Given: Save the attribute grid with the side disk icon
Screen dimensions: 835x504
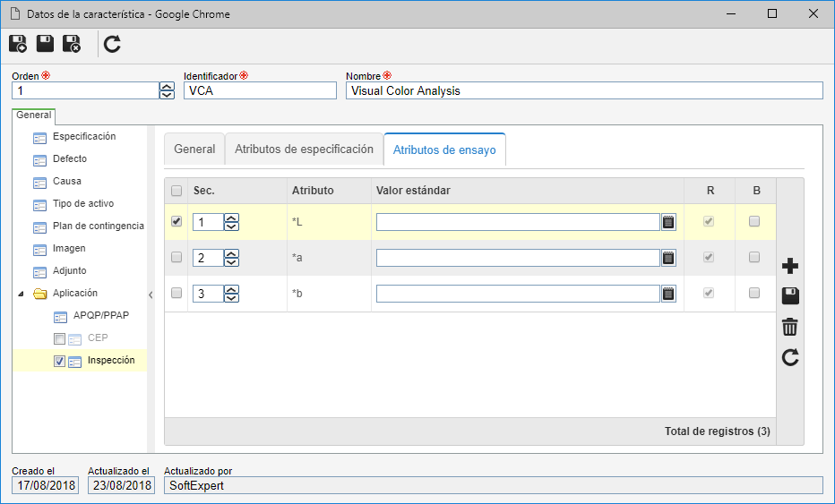Looking at the screenshot, I should click(x=790, y=296).
